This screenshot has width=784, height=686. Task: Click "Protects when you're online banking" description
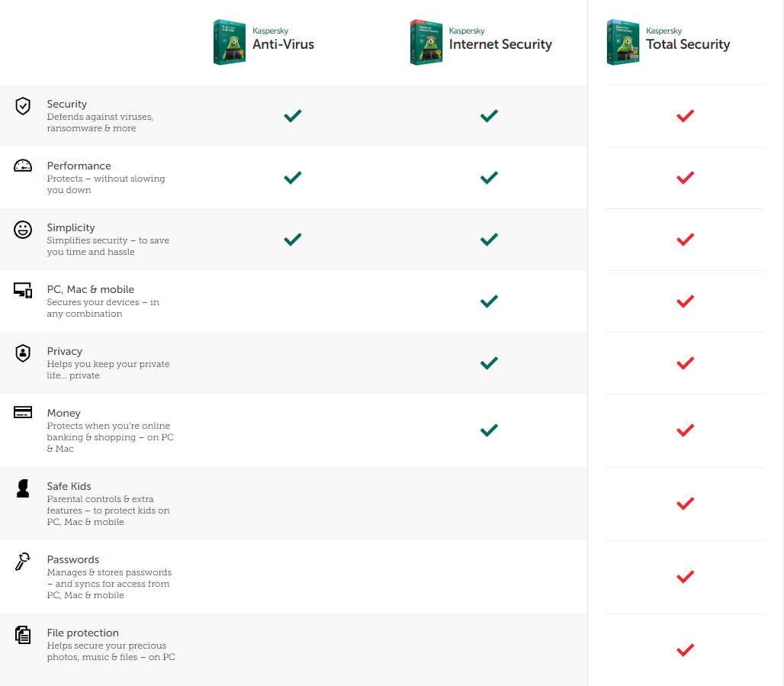click(111, 437)
